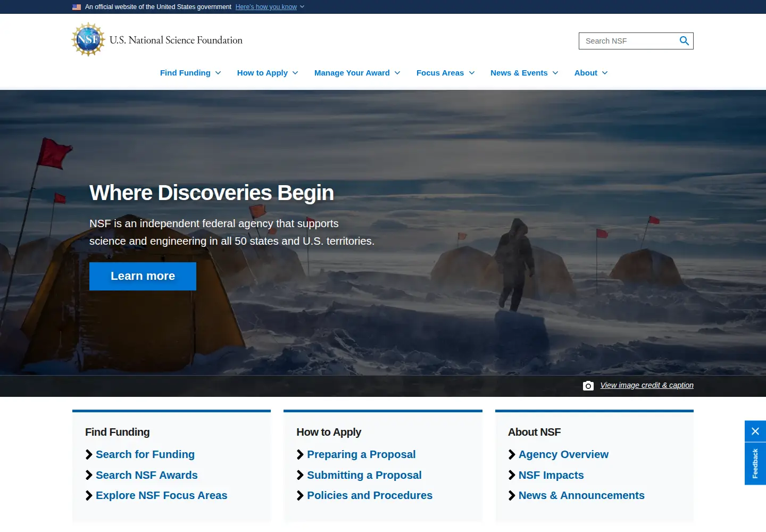Open Agency Overview link
Viewport: 766px width, 532px height.
(x=563, y=454)
